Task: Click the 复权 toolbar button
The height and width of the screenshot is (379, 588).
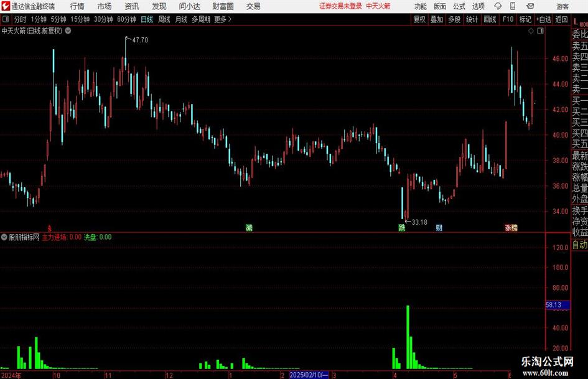Action: tap(419, 19)
